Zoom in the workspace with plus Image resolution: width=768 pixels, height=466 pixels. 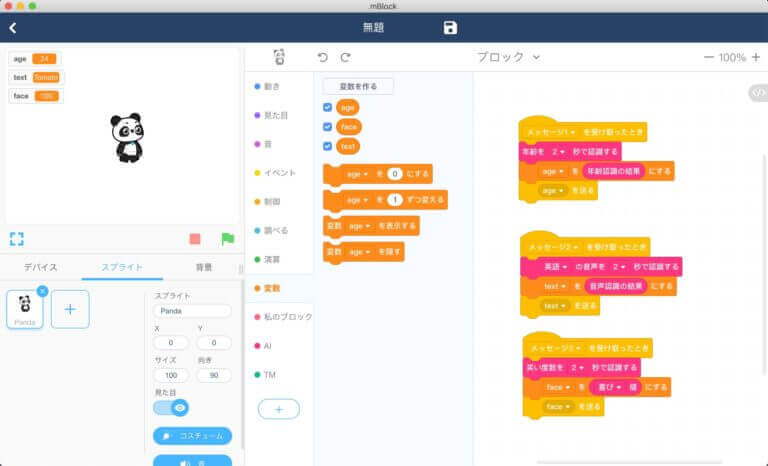click(756, 57)
